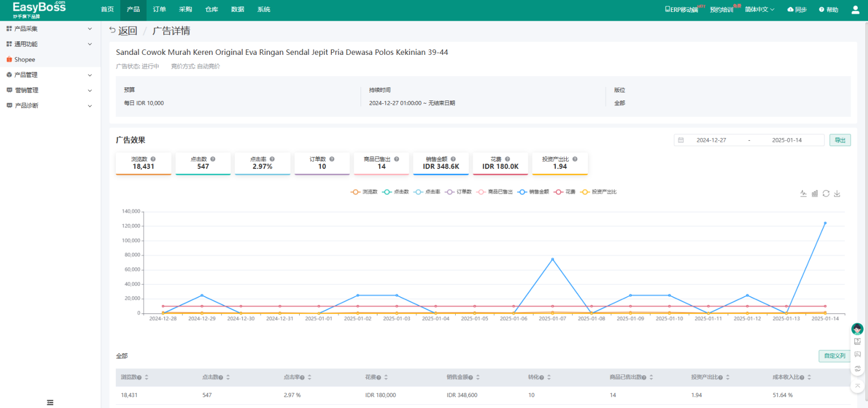Click calendar icon in date range field
Image resolution: width=868 pixels, height=408 pixels.
[681, 140]
